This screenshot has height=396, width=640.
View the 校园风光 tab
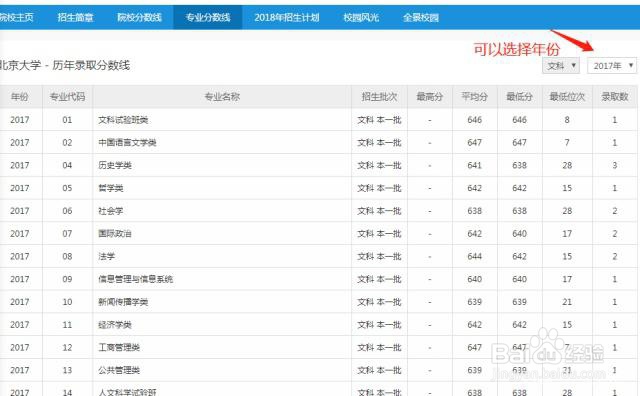361,18
